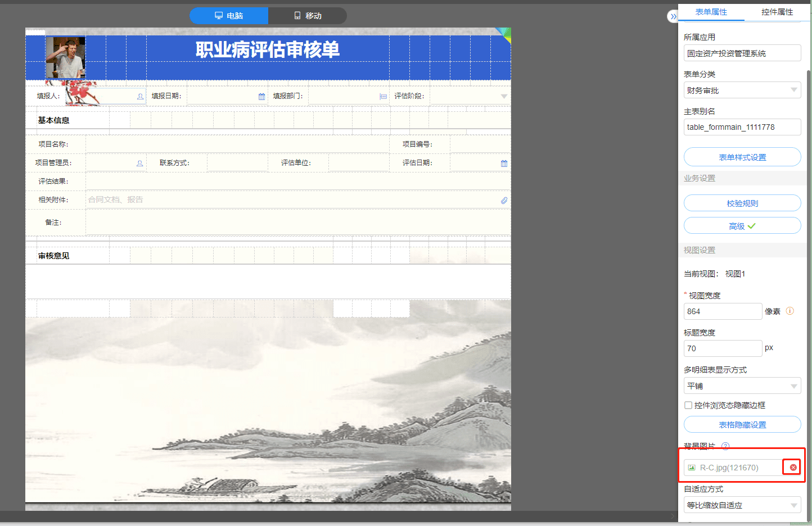Click the 所属应用 input field
This screenshot has height=526, width=812.
[742, 53]
